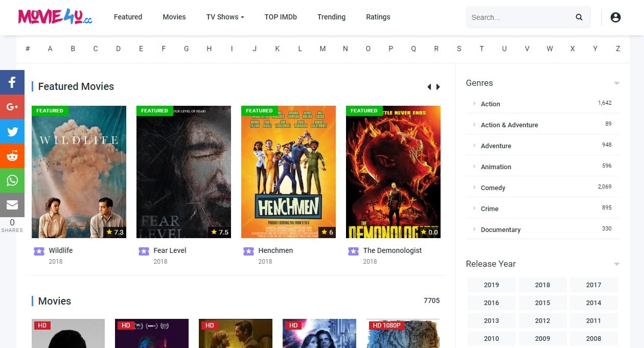Filter by release year 2008
This screenshot has height=348, width=644.
[x=594, y=338]
